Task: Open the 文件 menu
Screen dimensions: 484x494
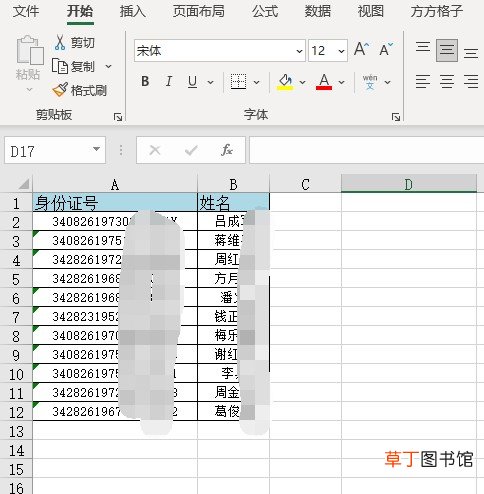Action: (26, 11)
